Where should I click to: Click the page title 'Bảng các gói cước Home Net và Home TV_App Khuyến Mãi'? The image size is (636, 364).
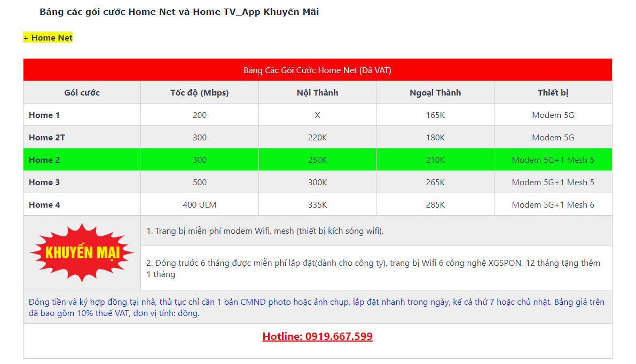point(179,12)
